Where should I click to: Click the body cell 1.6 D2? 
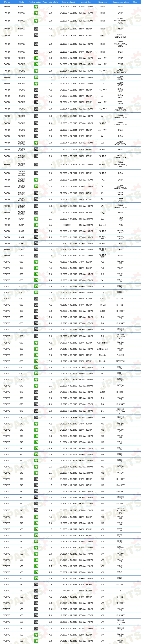(x=103, y=305)
